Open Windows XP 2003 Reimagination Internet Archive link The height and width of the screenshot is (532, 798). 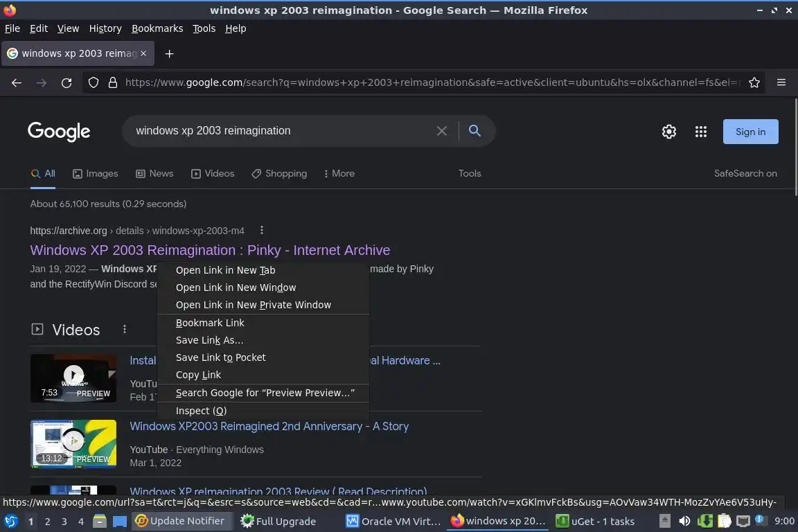210,250
